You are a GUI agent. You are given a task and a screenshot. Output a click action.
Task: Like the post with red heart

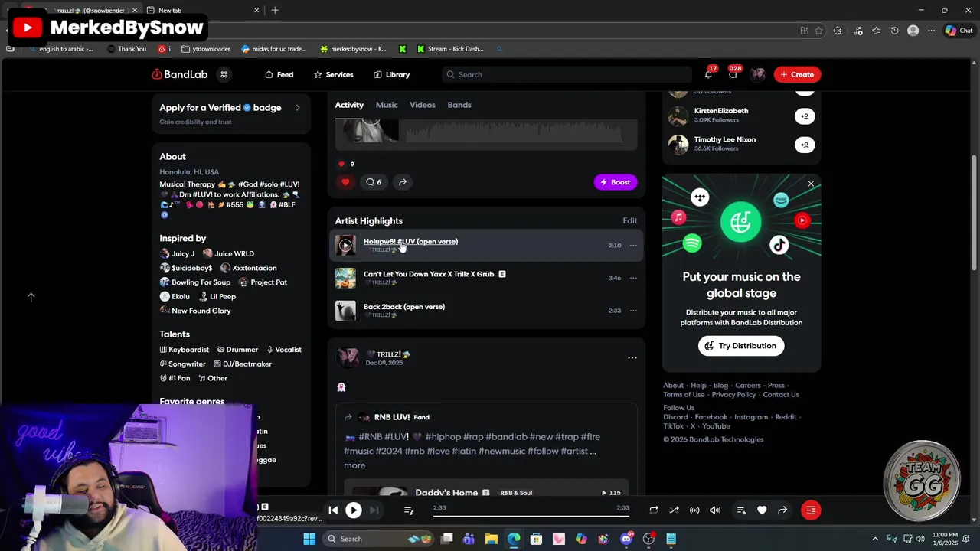(345, 182)
